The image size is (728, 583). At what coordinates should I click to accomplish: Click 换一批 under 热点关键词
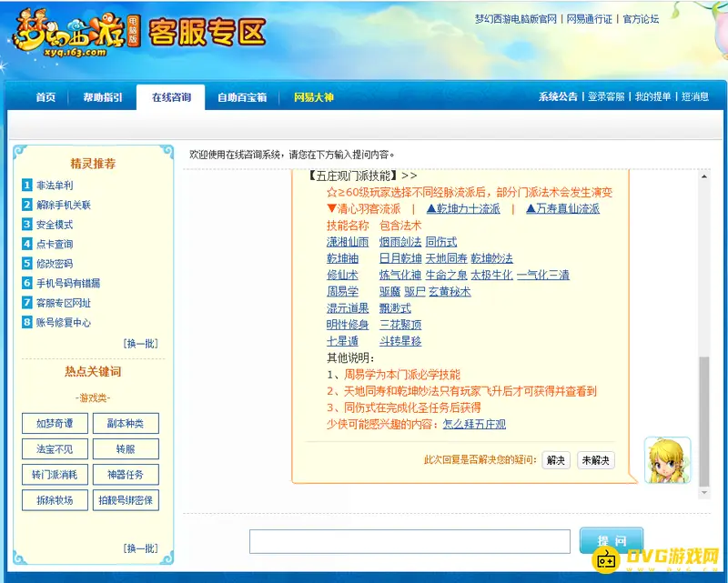(x=141, y=548)
